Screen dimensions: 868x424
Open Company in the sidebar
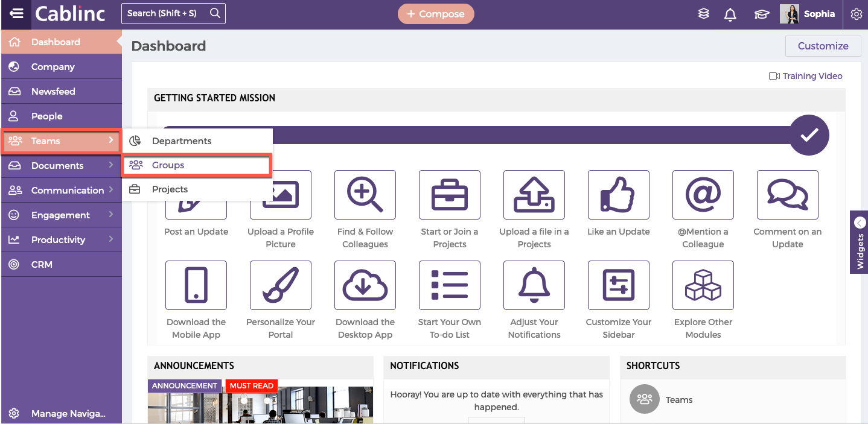click(61, 67)
